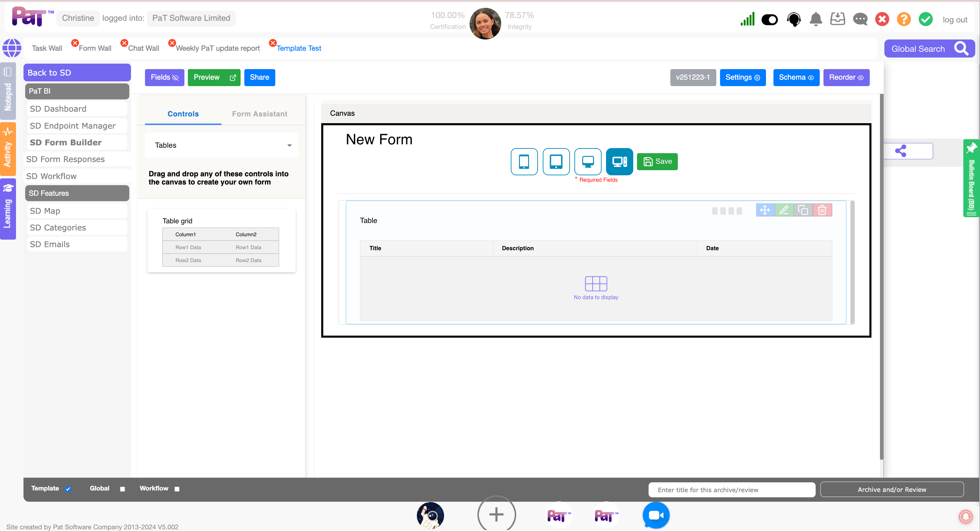Viewport: 980px width, 531px height.
Task: Click the trash delete icon on Table control
Action: tap(822, 210)
